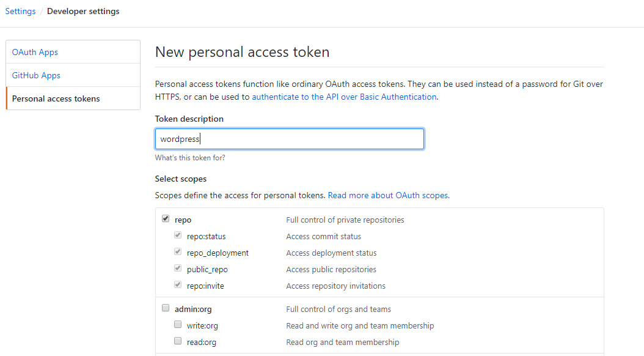Screen dimensions: 644x356
Task: Click the public_repo scope label
Action: coord(207,269)
